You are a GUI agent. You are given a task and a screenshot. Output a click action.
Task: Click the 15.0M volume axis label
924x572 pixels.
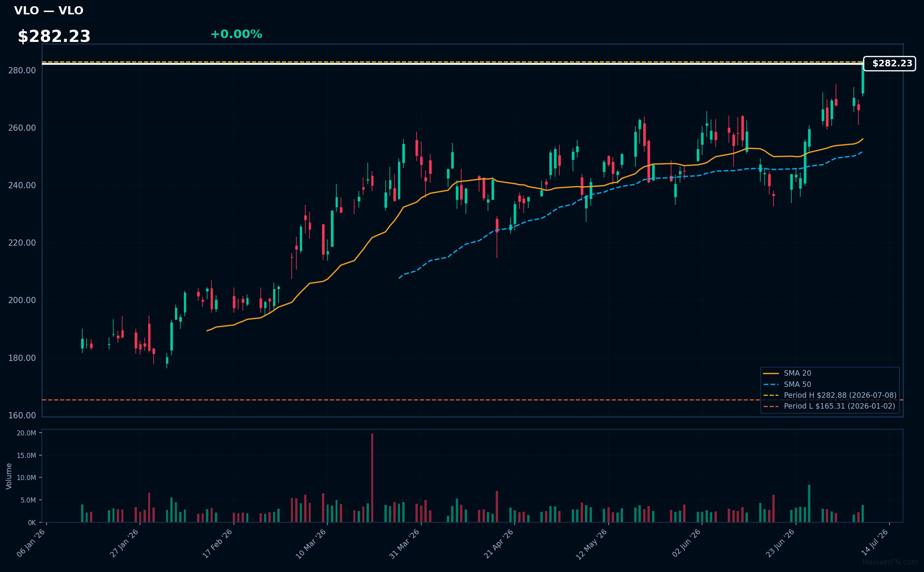[x=26, y=456]
